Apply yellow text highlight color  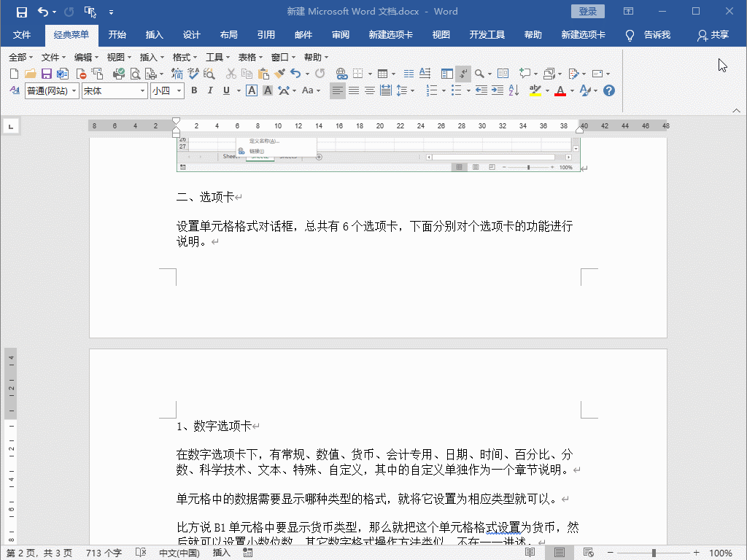pyautogui.click(x=535, y=90)
